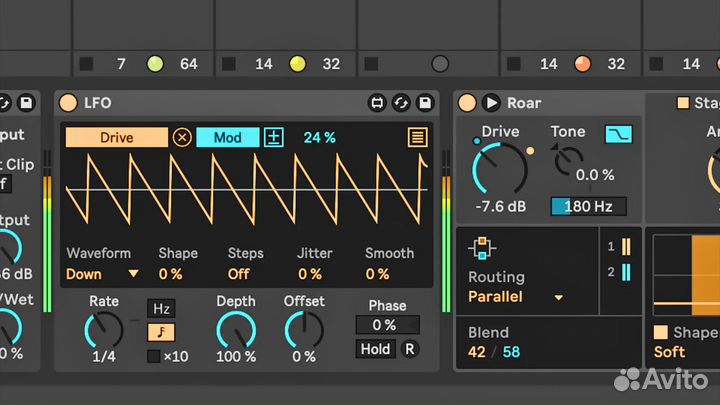Screen dimensions: 720x405
Task: Click the Soft shaper type label
Action: click(x=669, y=352)
